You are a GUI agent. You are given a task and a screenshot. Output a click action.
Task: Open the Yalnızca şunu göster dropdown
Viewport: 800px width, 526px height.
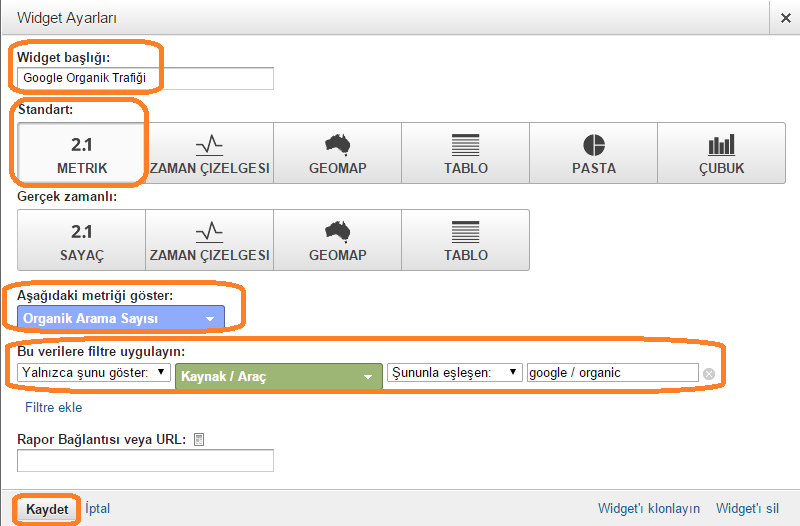click(94, 372)
